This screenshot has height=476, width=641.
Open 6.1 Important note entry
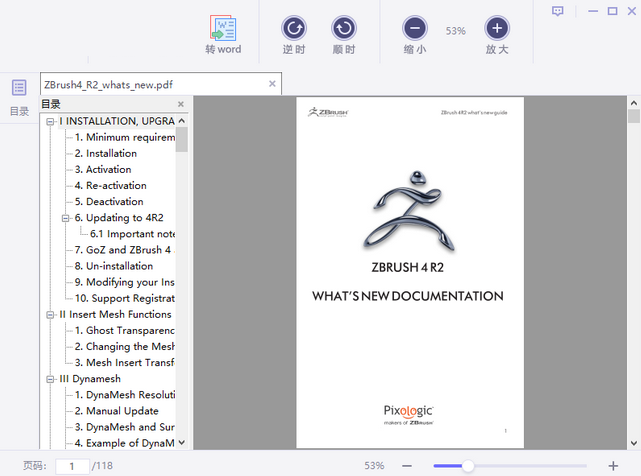coord(132,234)
